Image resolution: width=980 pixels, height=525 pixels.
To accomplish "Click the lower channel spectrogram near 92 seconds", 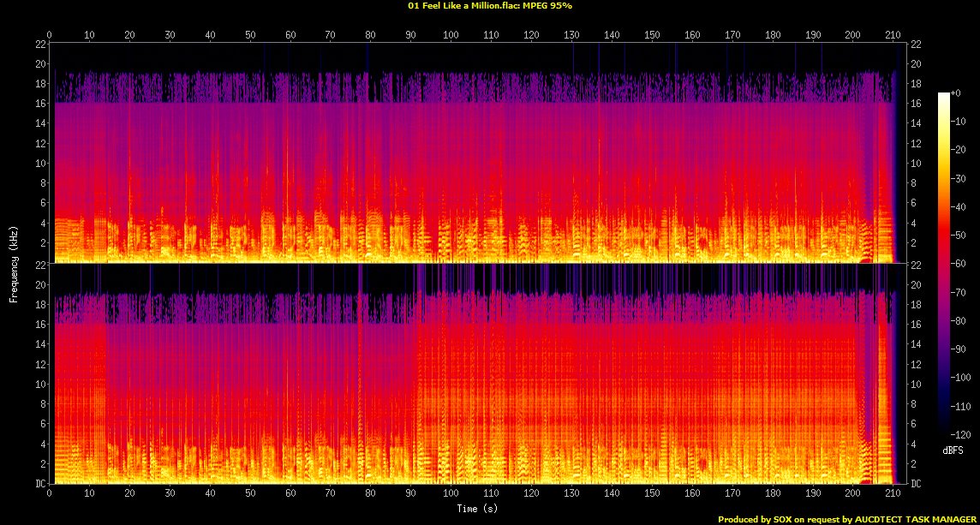I will (x=418, y=385).
